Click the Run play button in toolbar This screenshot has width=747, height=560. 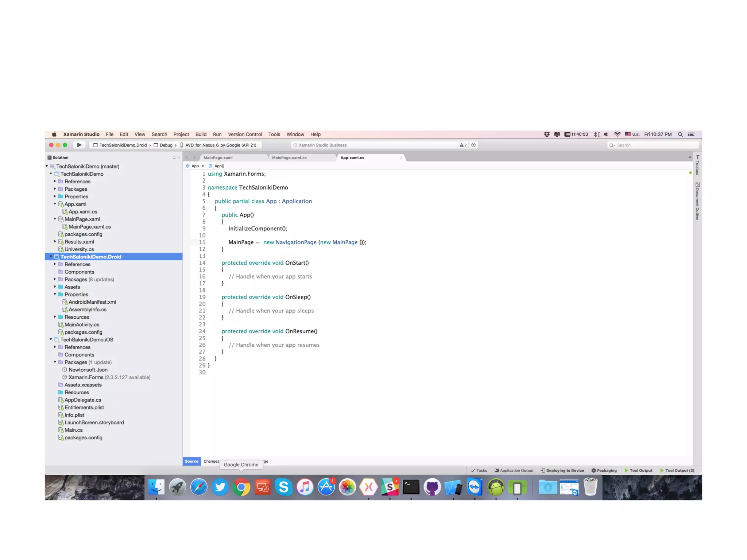[79, 145]
